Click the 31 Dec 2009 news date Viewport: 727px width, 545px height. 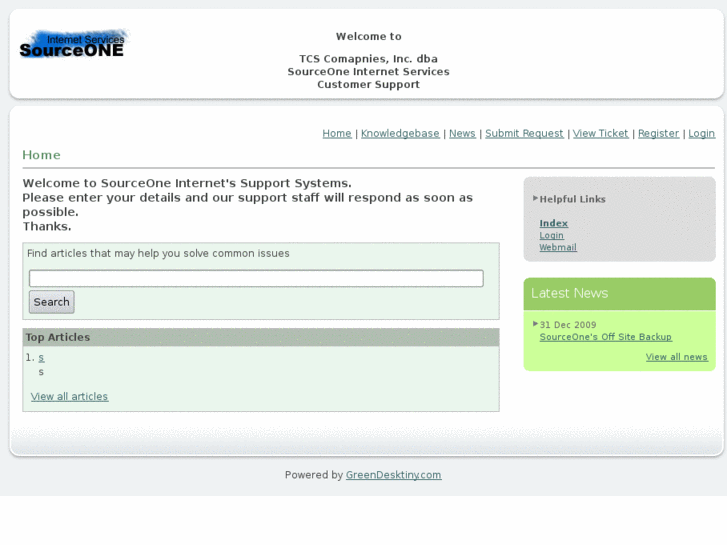click(568, 325)
